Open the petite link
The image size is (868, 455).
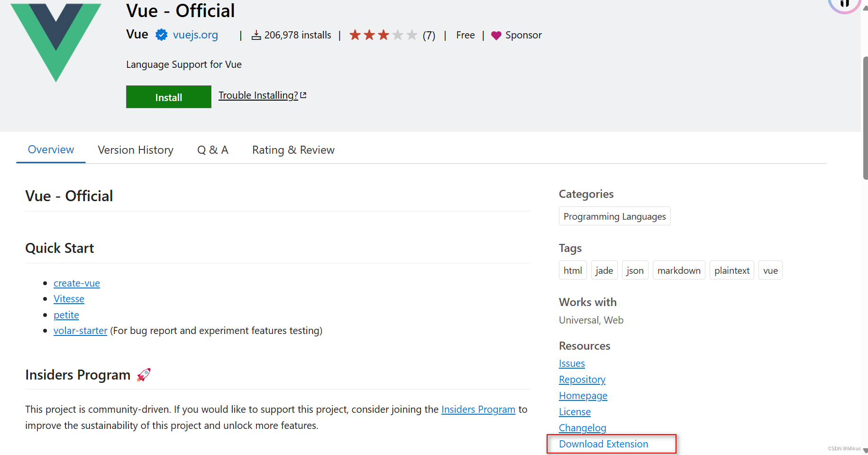coord(66,315)
